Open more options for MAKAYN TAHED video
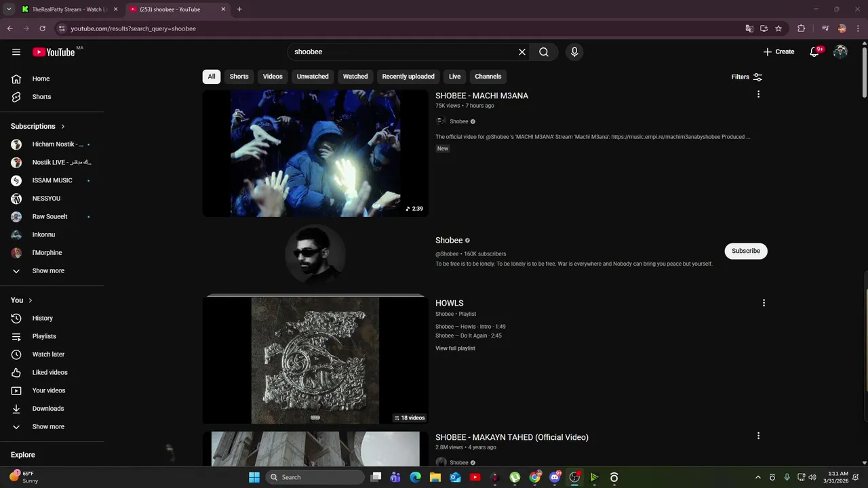The height and width of the screenshot is (488, 868). tap(758, 436)
